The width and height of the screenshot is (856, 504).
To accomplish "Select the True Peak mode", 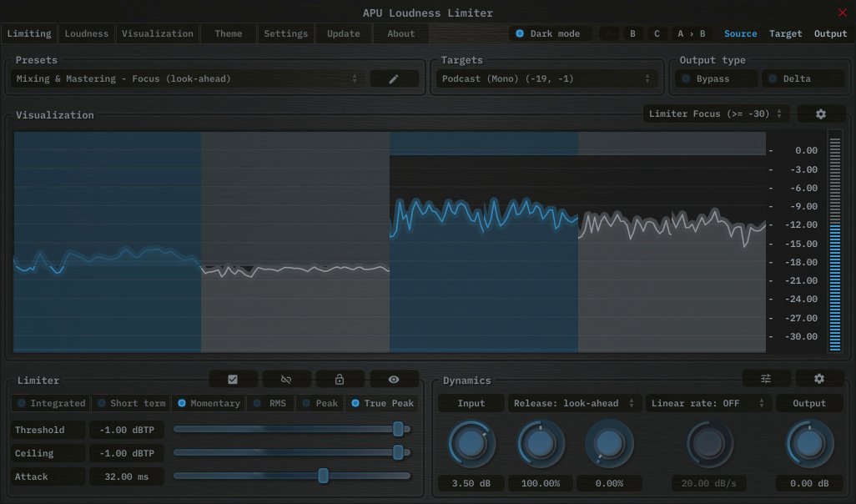I will click(x=382, y=403).
